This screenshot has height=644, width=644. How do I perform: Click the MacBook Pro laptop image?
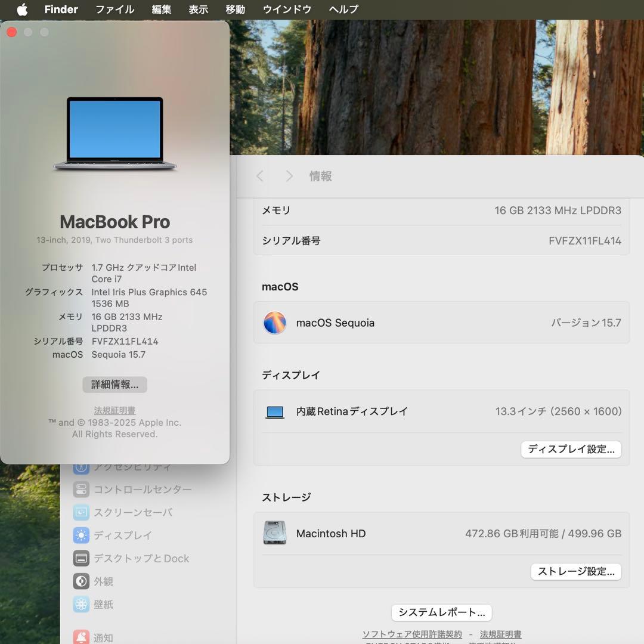click(x=115, y=132)
